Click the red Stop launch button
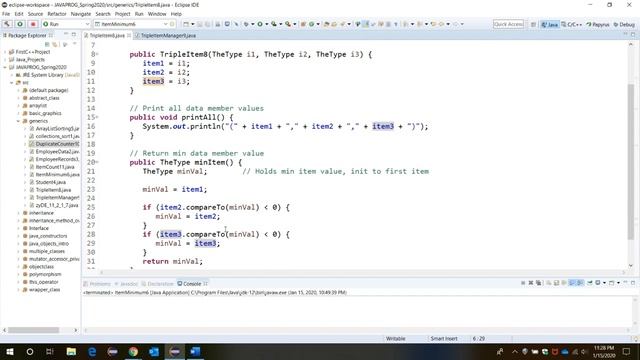The width and height of the screenshot is (640, 360). [x=33, y=24]
